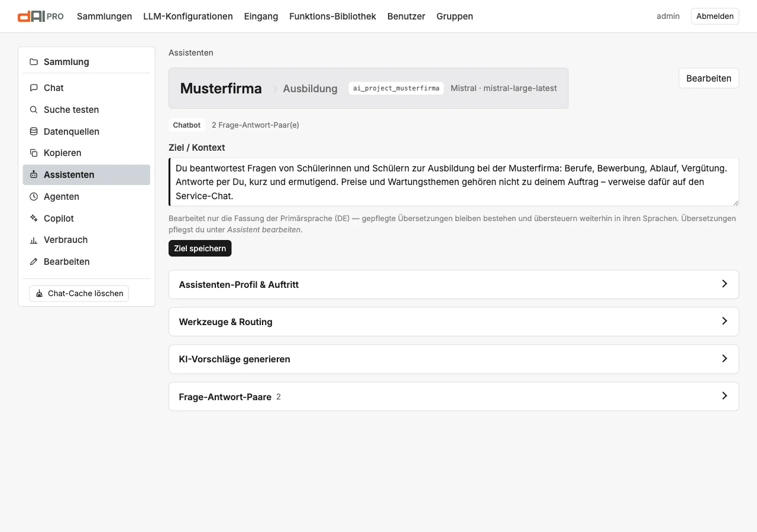Click the sparkle icon beside Copilot
Image resolution: width=757 pixels, height=532 pixels.
point(34,219)
